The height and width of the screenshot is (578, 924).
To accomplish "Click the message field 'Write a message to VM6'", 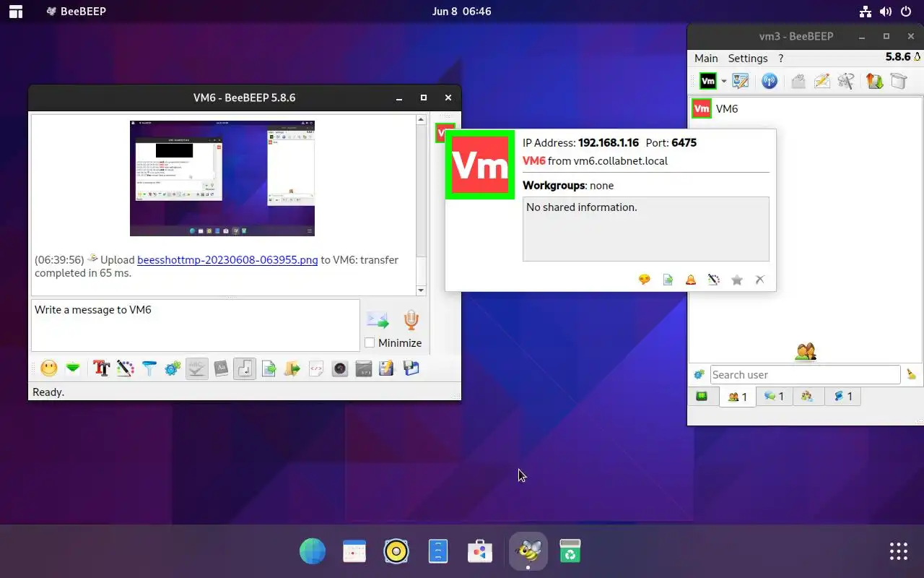I will tap(195, 325).
